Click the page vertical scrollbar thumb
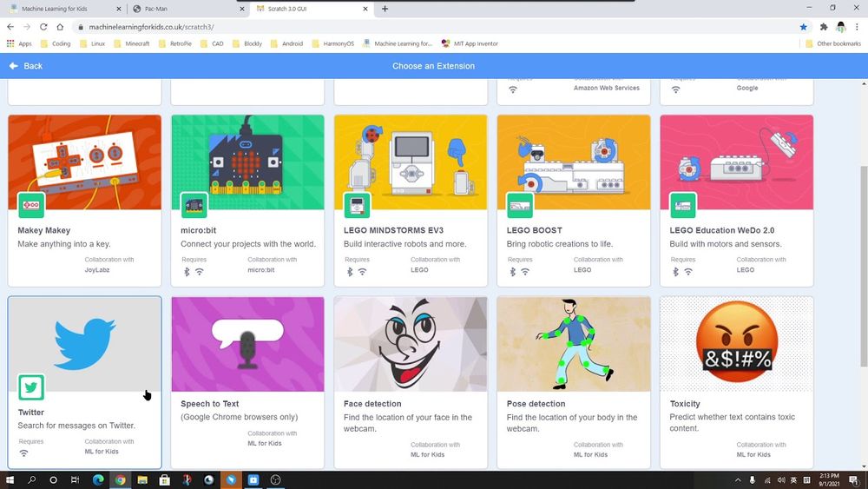The image size is (868, 489). [x=864, y=266]
